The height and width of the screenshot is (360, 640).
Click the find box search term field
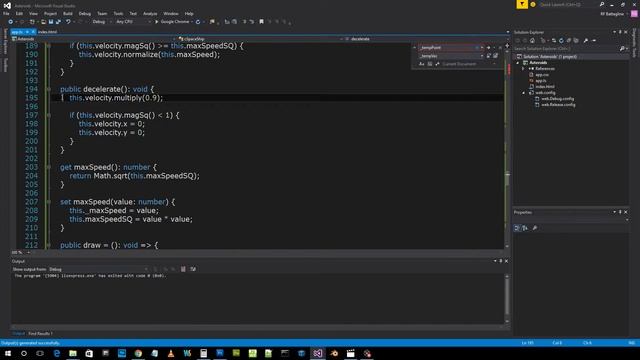pos(448,48)
